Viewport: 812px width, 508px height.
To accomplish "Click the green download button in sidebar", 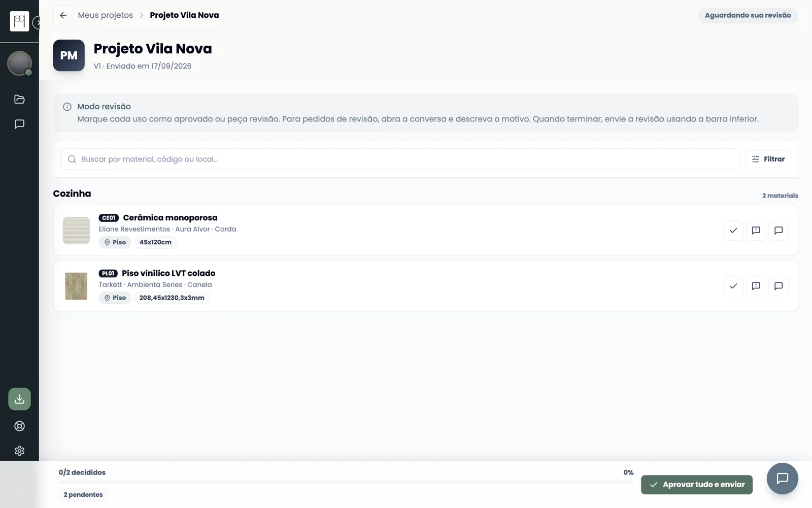I will 19,399.
